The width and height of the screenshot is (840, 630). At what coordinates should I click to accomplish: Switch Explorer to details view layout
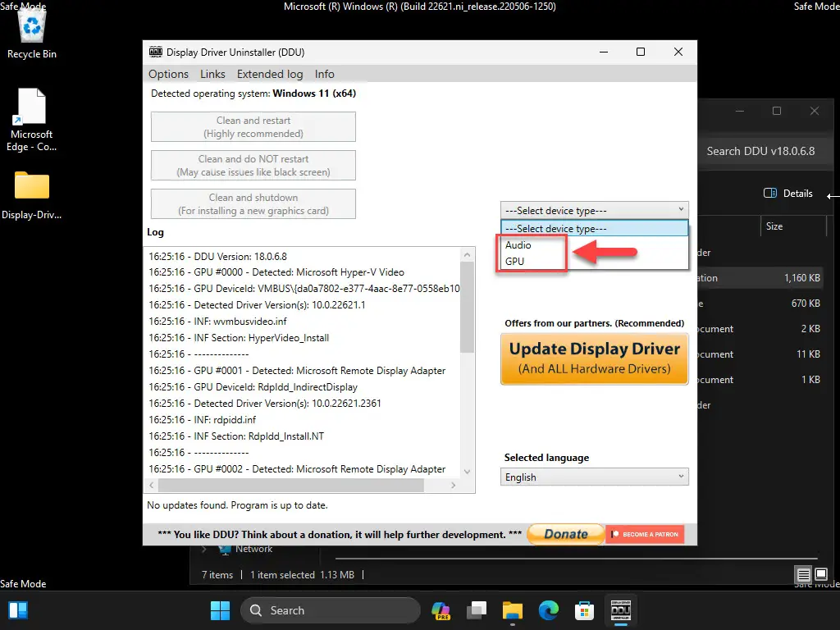pyautogui.click(x=803, y=576)
